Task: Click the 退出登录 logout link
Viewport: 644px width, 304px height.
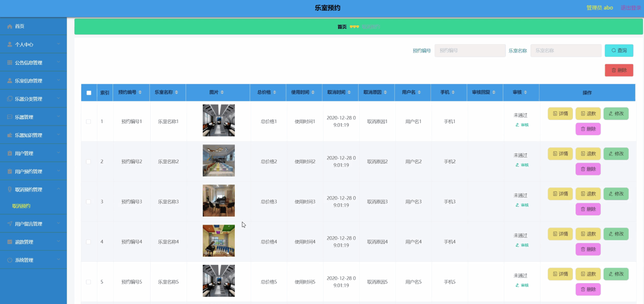Action: (630, 8)
